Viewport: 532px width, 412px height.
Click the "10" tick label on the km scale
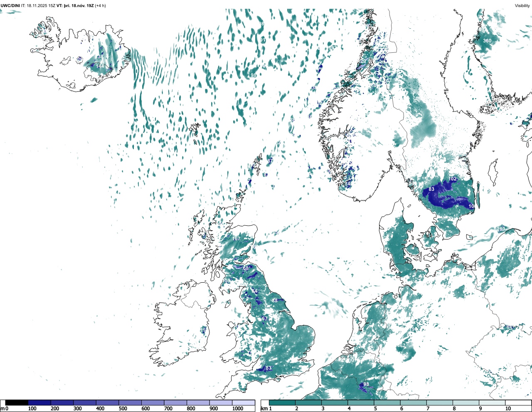tap(508, 409)
